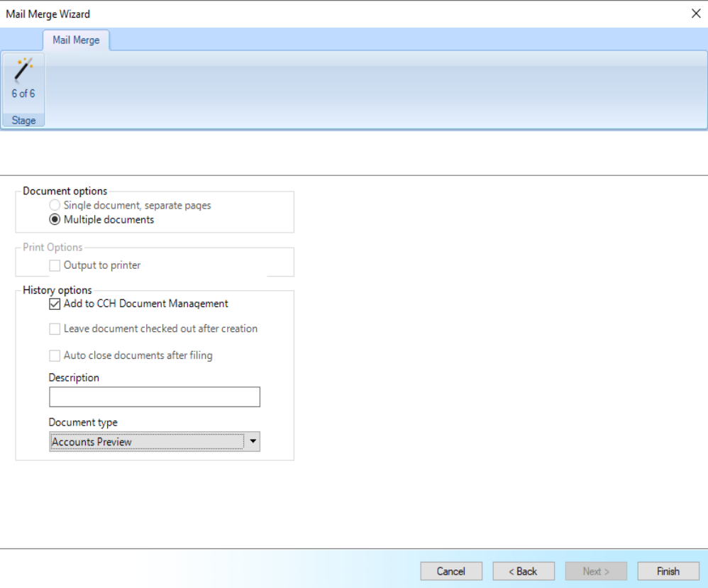This screenshot has height=588, width=708.
Task: Close the Mail Merge Wizard window
Action: coord(696,13)
